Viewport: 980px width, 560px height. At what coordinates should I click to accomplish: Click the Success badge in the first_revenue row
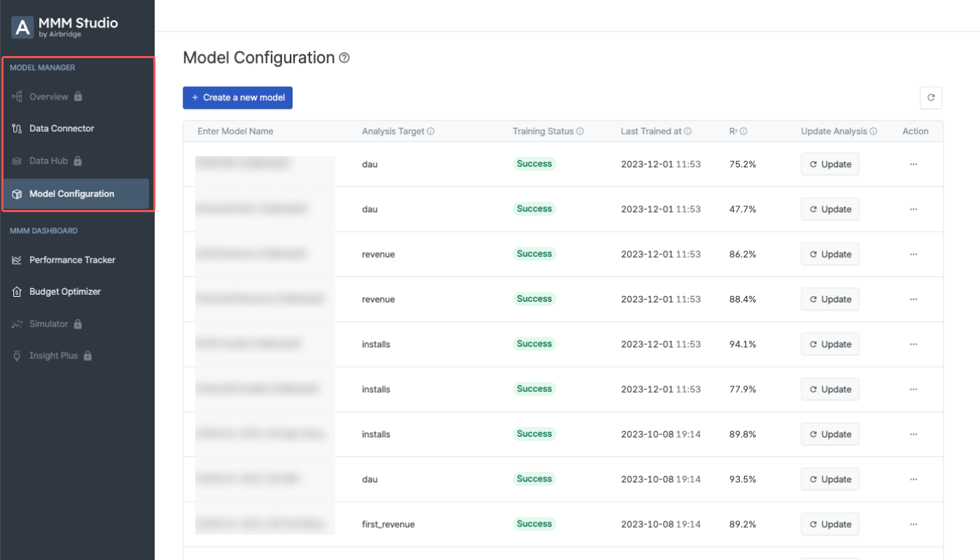pyautogui.click(x=535, y=524)
